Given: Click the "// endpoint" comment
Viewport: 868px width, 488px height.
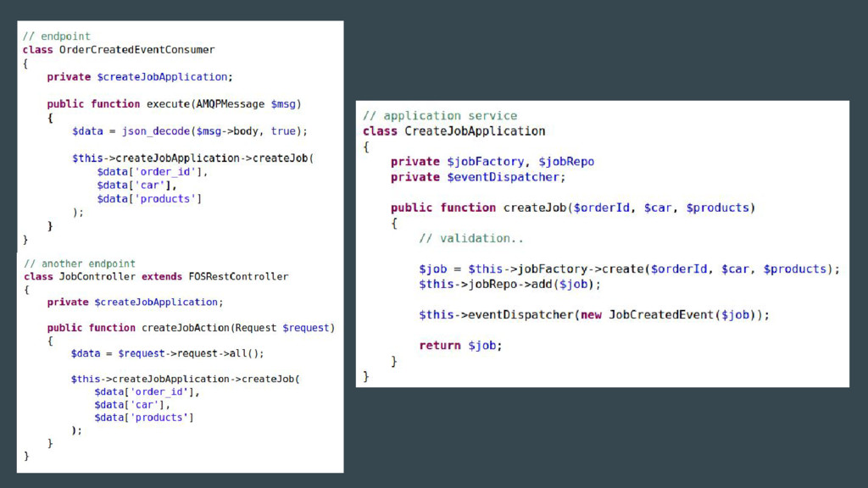Looking at the screenshot, I should pos(57,36).
